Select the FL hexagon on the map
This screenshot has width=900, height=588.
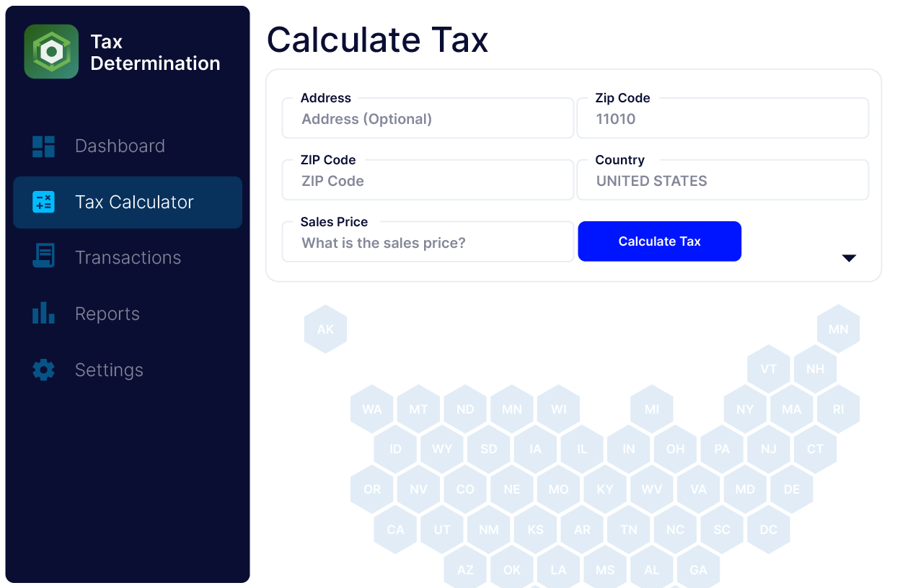[721, 584]
